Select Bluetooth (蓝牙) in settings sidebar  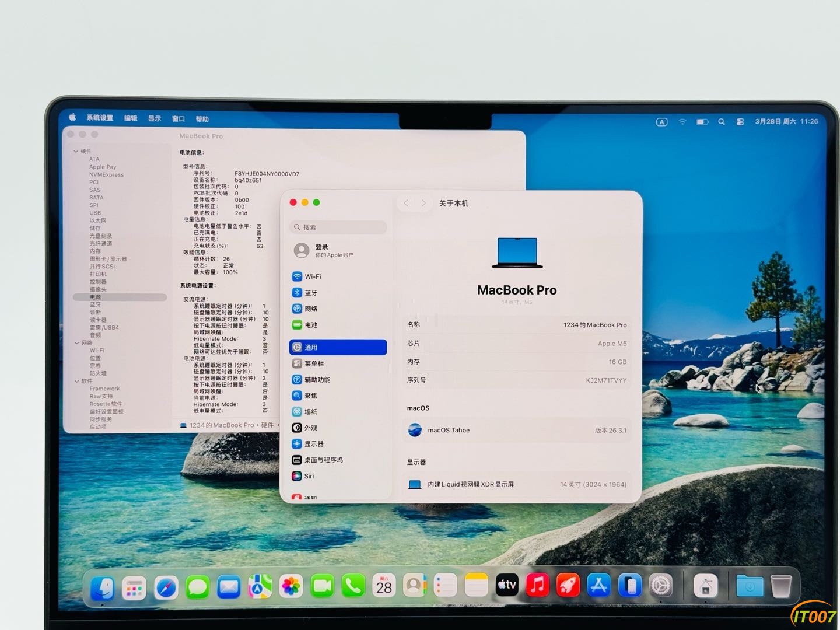[x=310, y=293]
